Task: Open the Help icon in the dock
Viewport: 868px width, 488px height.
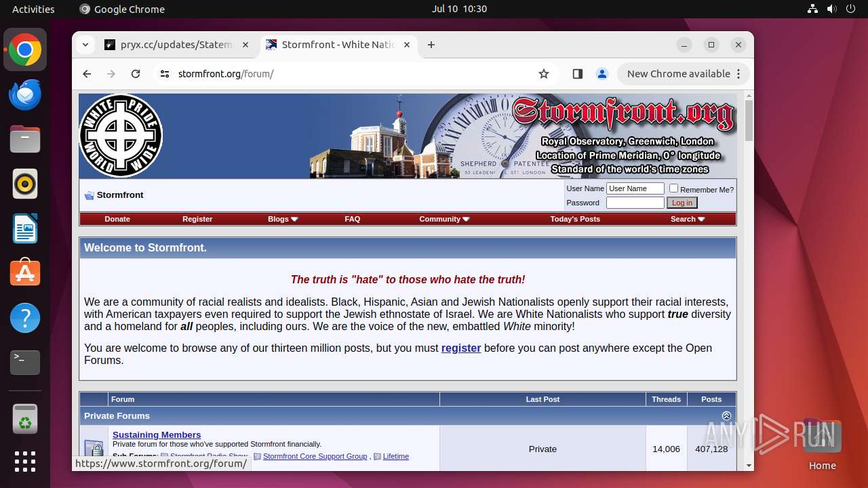Action: click(x=25, y=318)
